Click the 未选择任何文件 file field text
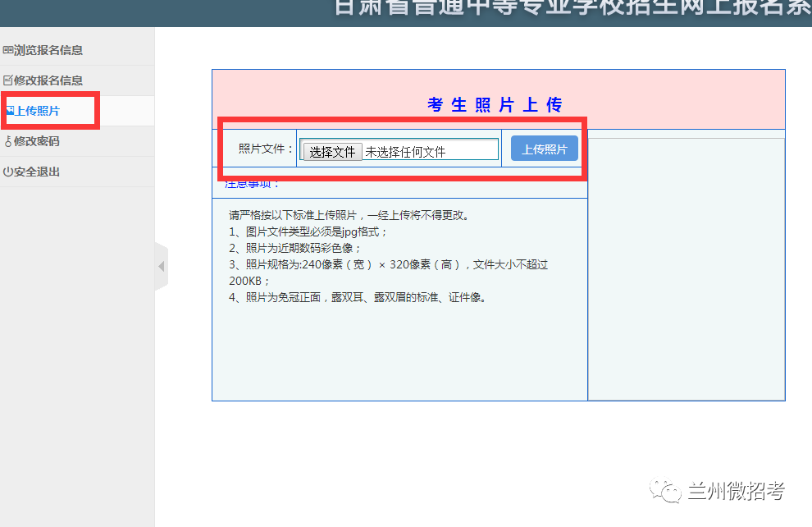Image resolution: width=812 pixels, height=527 pixels. pyautogui.click(x=405, y=152)
